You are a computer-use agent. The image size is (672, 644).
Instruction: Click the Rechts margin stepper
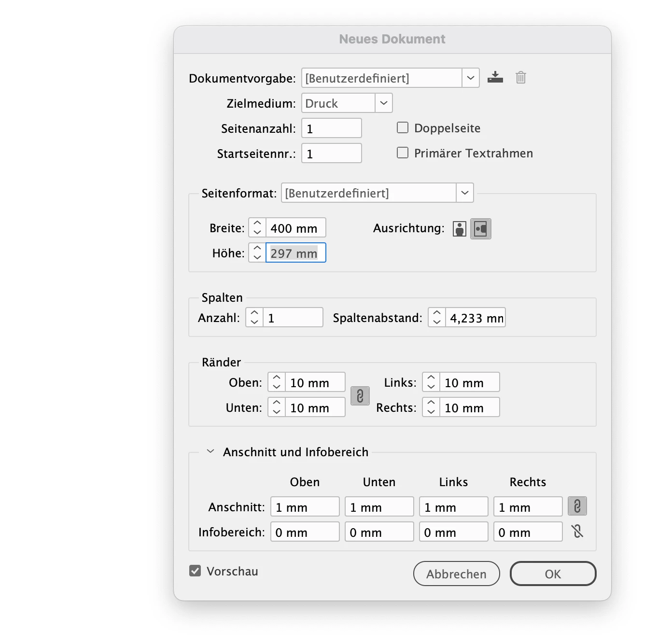click(x=431, y=407)
